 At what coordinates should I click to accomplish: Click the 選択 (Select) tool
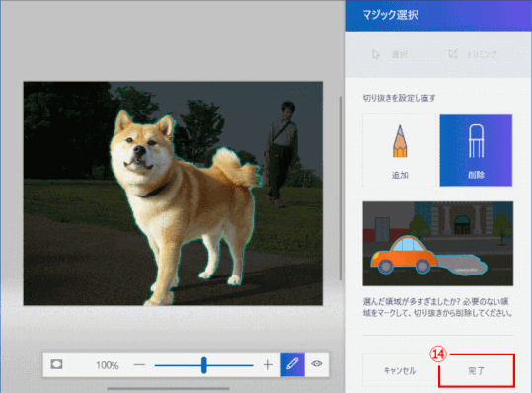[391, 54]
